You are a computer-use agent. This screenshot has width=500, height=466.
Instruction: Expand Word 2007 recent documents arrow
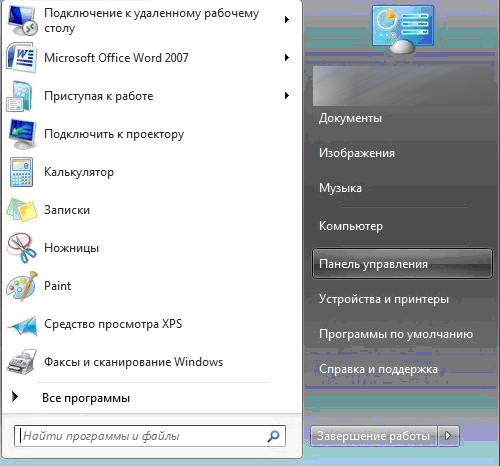[x=287, y=58]
